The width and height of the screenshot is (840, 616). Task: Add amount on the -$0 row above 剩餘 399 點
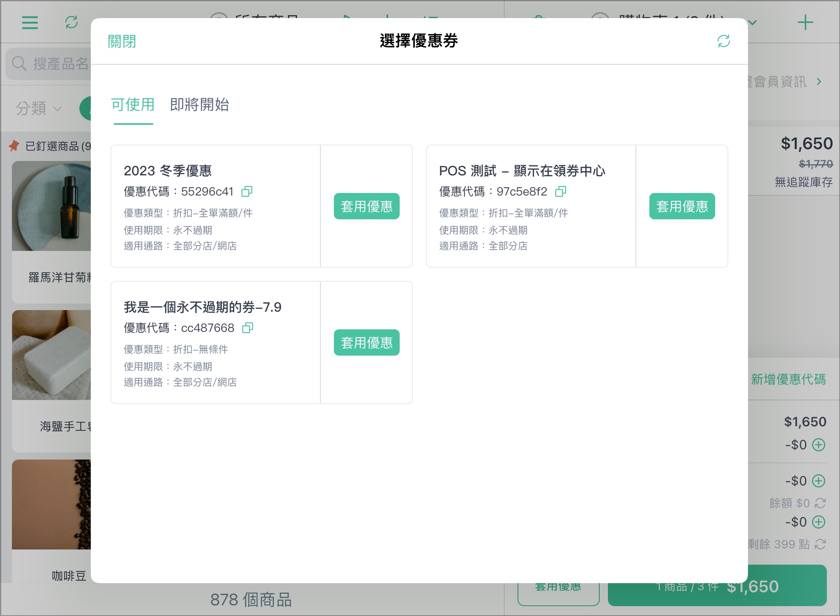pos(819,522)
